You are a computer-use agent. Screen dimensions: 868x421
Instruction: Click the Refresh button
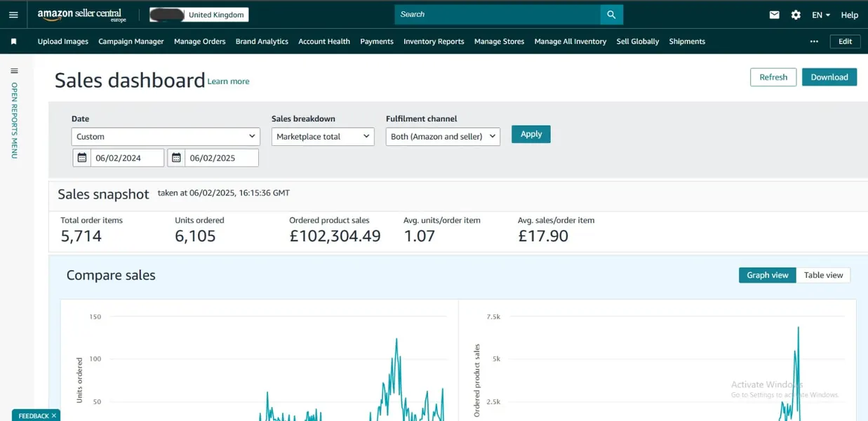pos(773,77)
